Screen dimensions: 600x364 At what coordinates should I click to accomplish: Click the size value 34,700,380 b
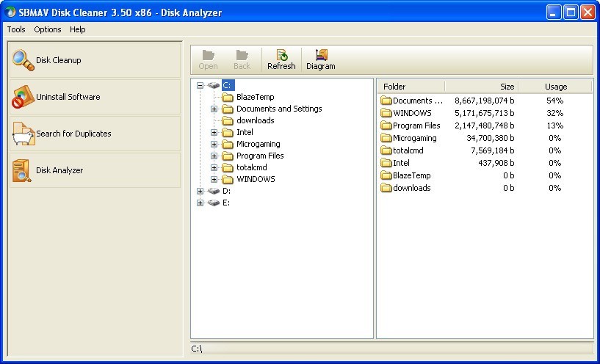(x=491, y=138)
